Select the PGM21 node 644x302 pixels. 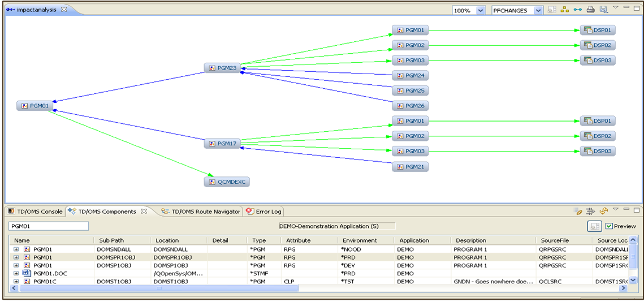click(x=410, y=166)
